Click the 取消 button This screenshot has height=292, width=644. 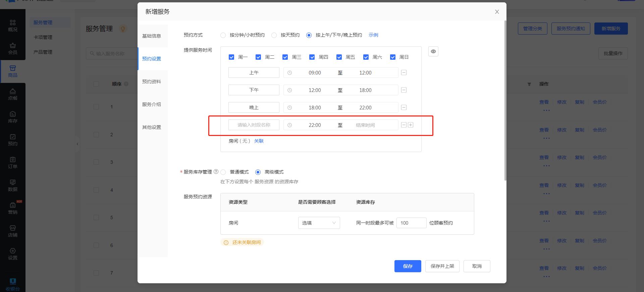click(477, 266)
